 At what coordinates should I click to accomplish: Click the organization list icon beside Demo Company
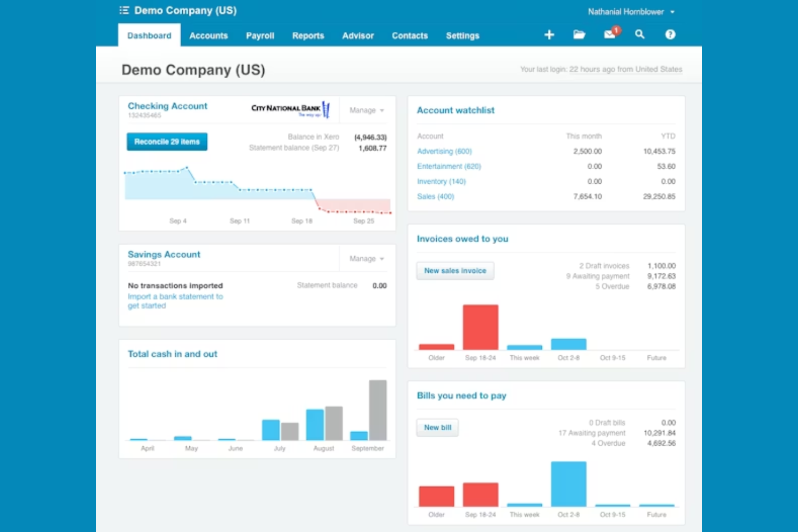(123, 10)
